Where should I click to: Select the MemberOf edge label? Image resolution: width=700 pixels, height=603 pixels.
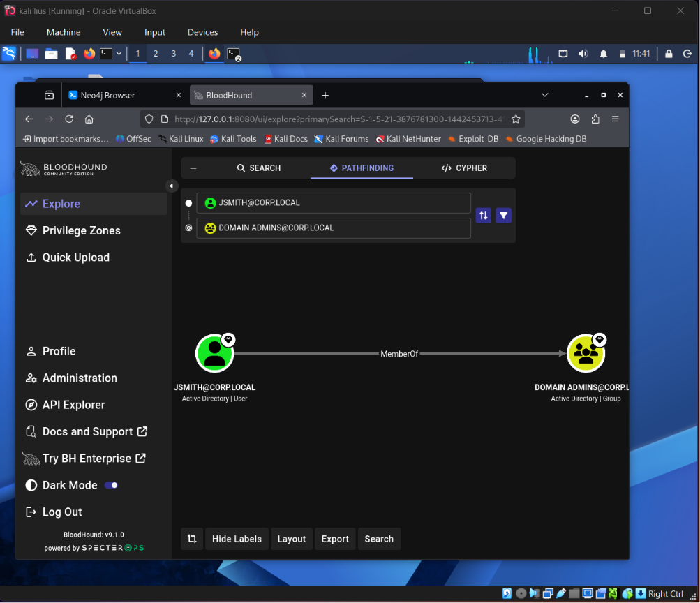[x=399, y=354]
